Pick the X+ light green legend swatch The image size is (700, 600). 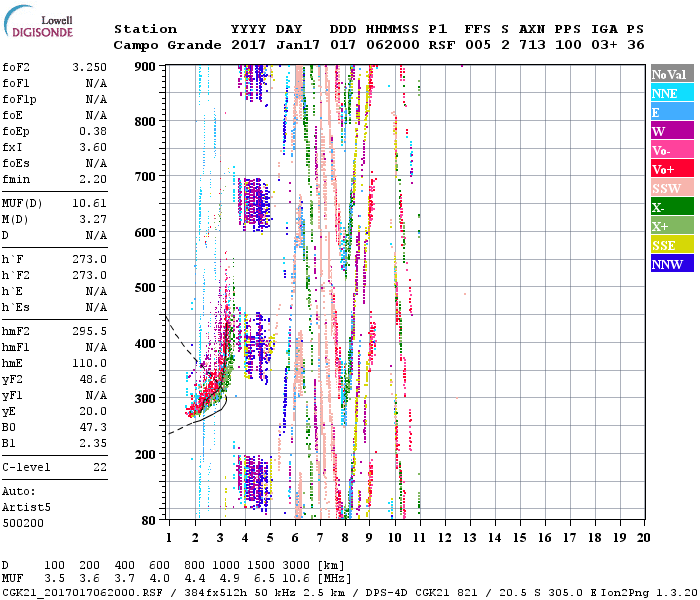tap(671, 226)
